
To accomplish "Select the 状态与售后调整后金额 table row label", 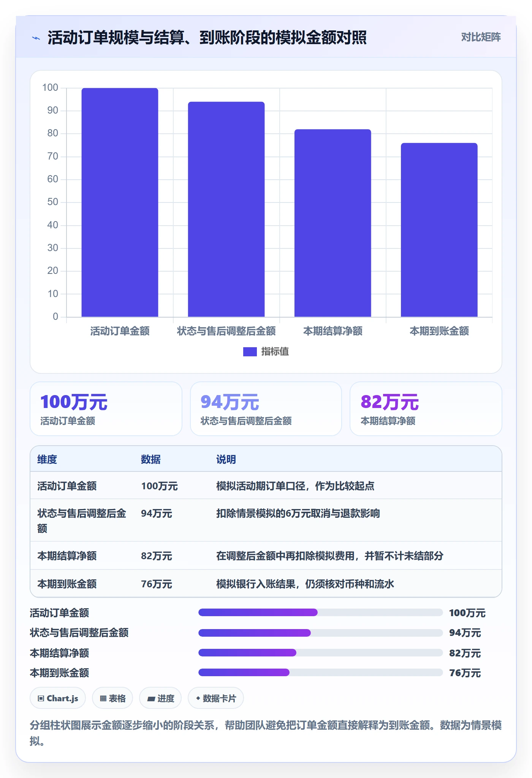I will (82, 521).
